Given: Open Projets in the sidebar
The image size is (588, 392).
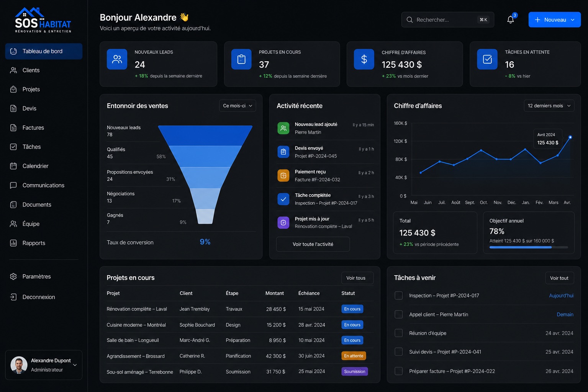Looking at the screenshot, I should point(44,89).
